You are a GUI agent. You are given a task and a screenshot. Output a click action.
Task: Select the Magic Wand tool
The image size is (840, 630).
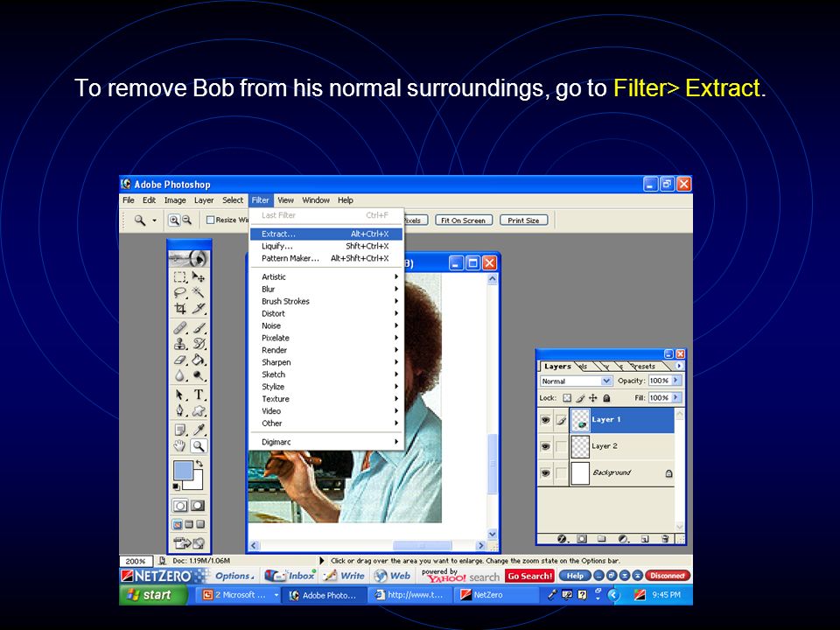[199, 292]
